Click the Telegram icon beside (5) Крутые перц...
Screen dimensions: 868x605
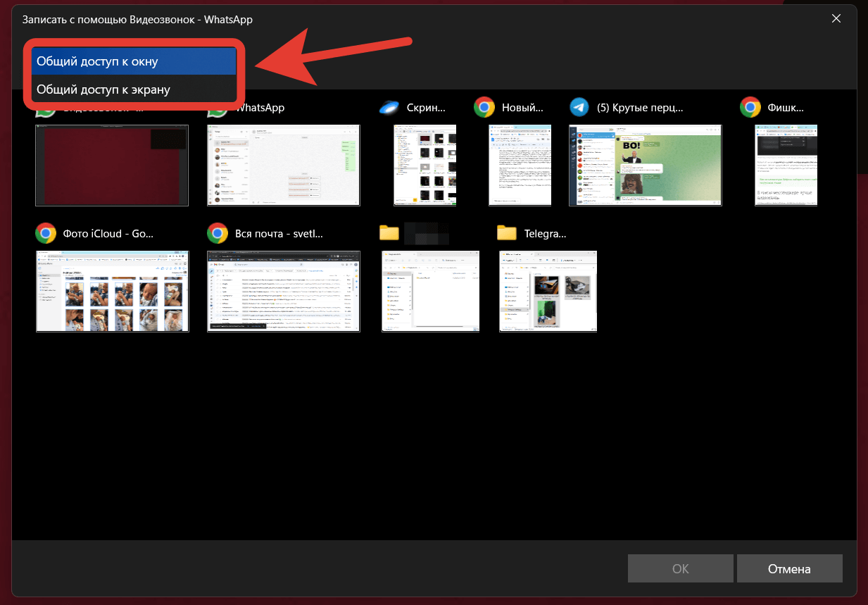coord(579,108)
